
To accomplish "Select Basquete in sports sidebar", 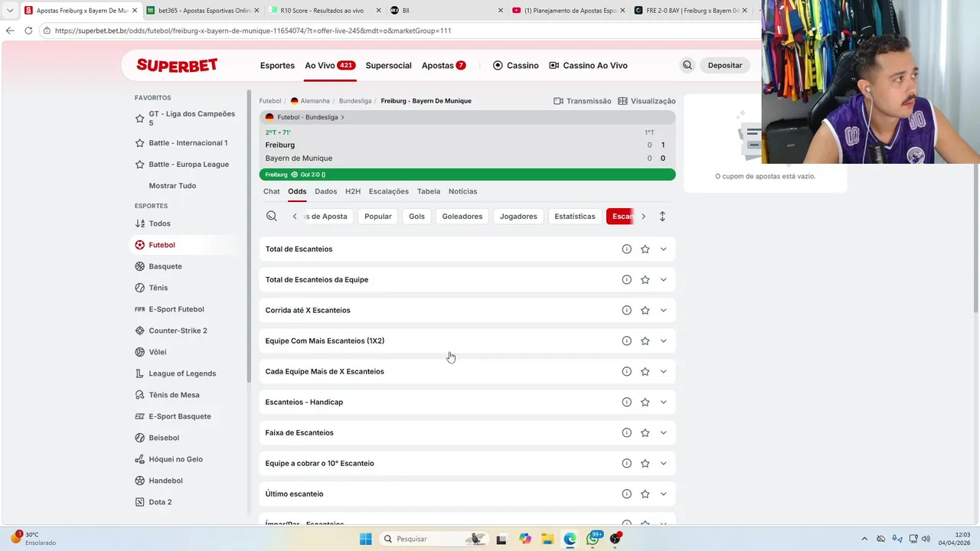I will [x=165, y=266].
